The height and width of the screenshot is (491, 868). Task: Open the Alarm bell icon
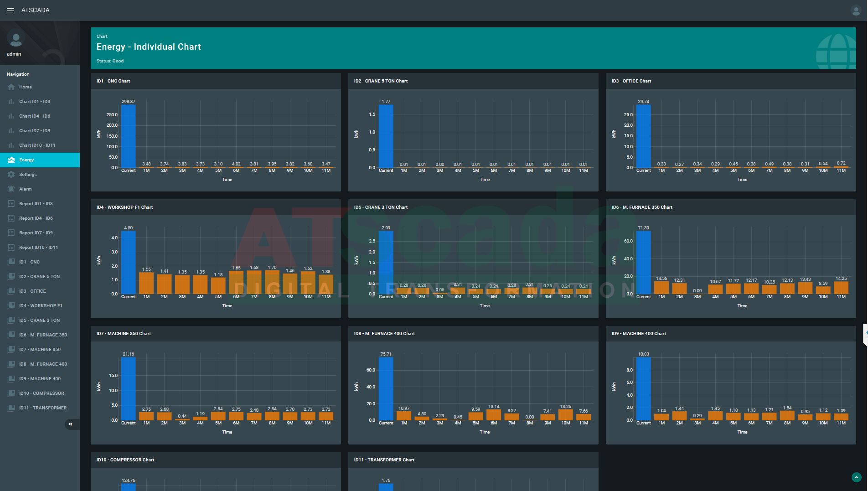[11, 189]
